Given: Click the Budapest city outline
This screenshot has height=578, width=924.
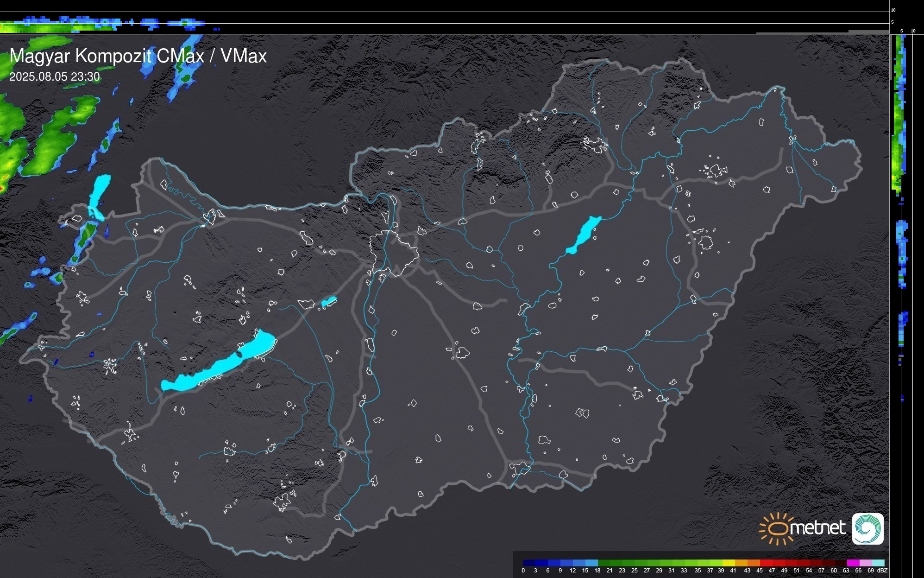Looking at the screenshot, I should (x=394, y=253).
